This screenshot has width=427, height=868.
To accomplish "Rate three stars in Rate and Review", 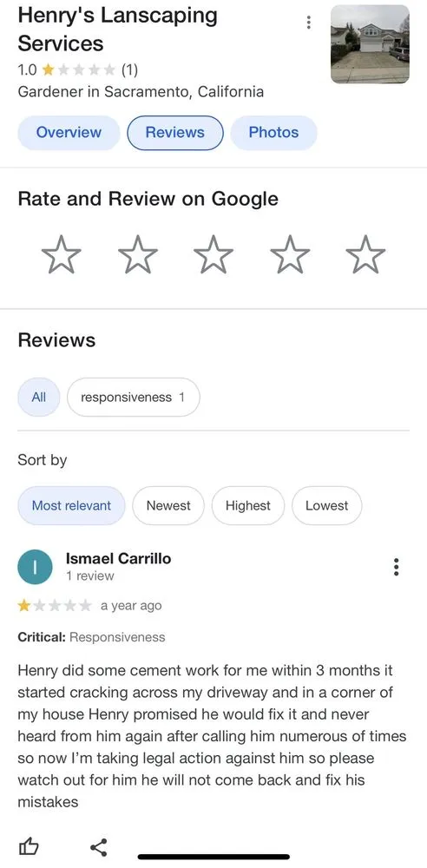I will click(213, 254).
